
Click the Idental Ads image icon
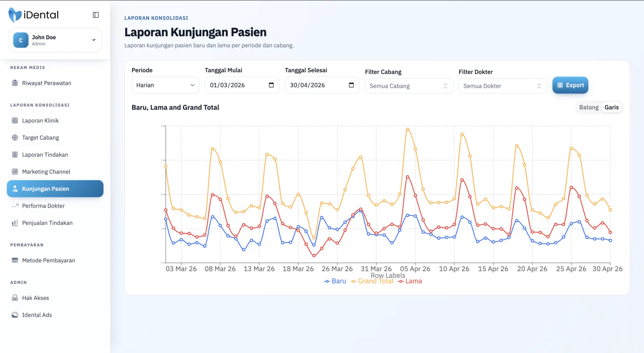(15, 315)
